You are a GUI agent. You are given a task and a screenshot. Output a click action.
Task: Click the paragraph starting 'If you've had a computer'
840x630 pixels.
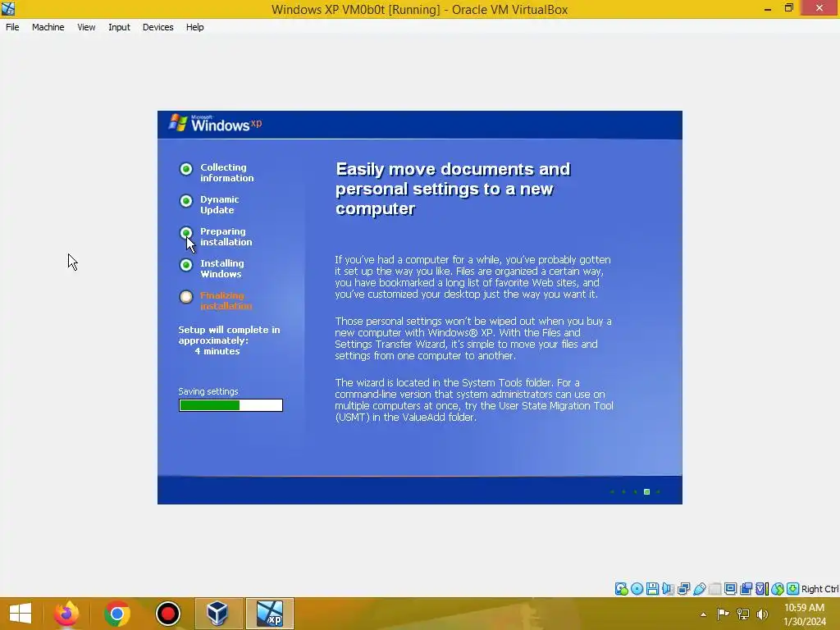pyautogui.click(x=473, y=277)
